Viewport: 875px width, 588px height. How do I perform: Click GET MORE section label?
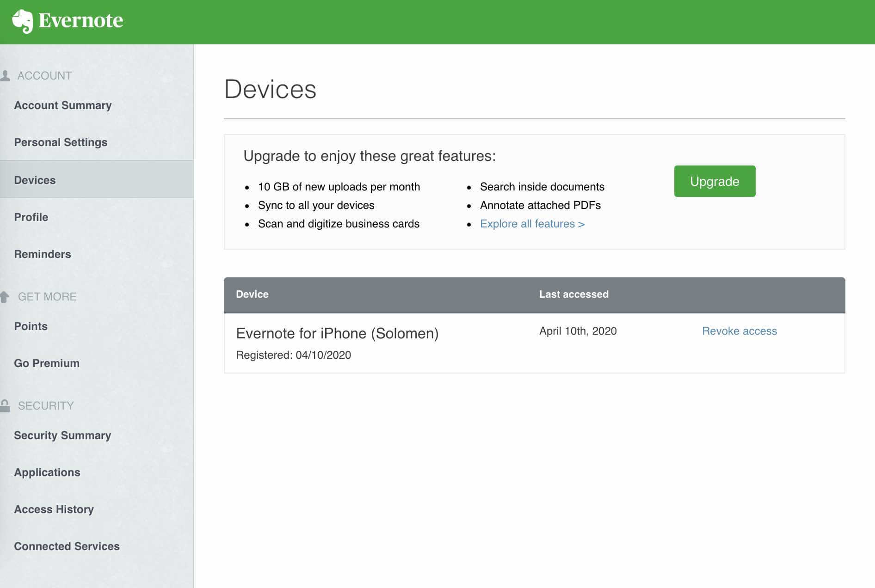point(47,297)
